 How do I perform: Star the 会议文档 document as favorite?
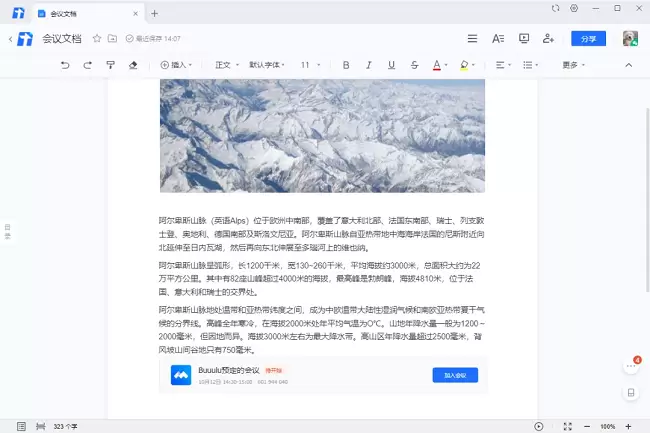(97, 39)
